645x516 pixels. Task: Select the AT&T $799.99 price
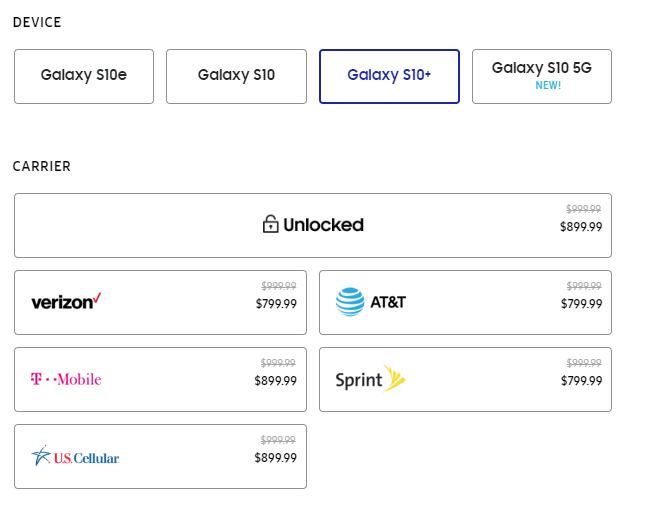[x=581, y=304]
